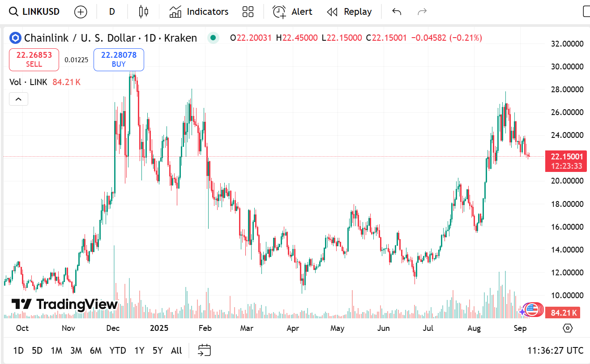Select the All time range
Viewport: 590px width, 364px height.
pyautogui.click(x=176, y=351)
